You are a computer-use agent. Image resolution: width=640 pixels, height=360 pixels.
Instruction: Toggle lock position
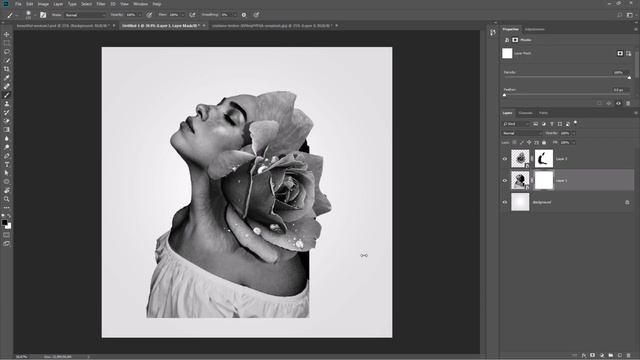click(x=529, y=142)
